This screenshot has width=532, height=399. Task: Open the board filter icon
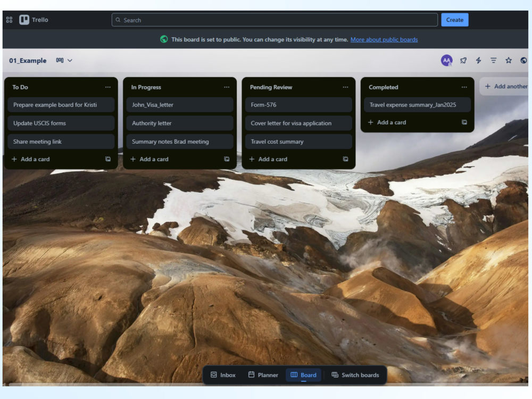493,61
